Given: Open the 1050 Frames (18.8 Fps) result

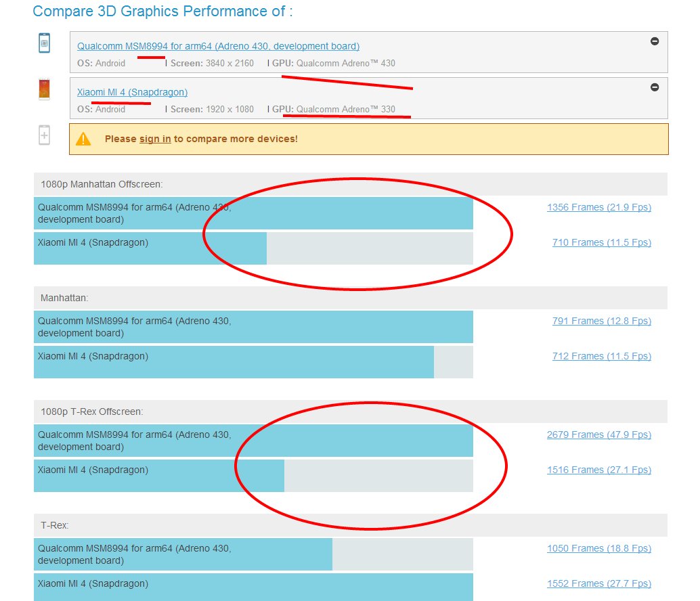Looking at the screenshot, I should click(598, 548).
